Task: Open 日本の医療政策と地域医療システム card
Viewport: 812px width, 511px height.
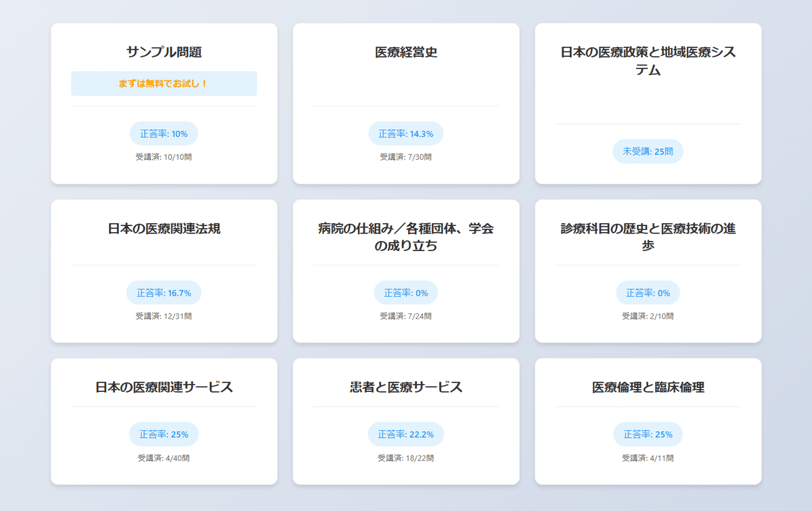Action: point(648,104)
